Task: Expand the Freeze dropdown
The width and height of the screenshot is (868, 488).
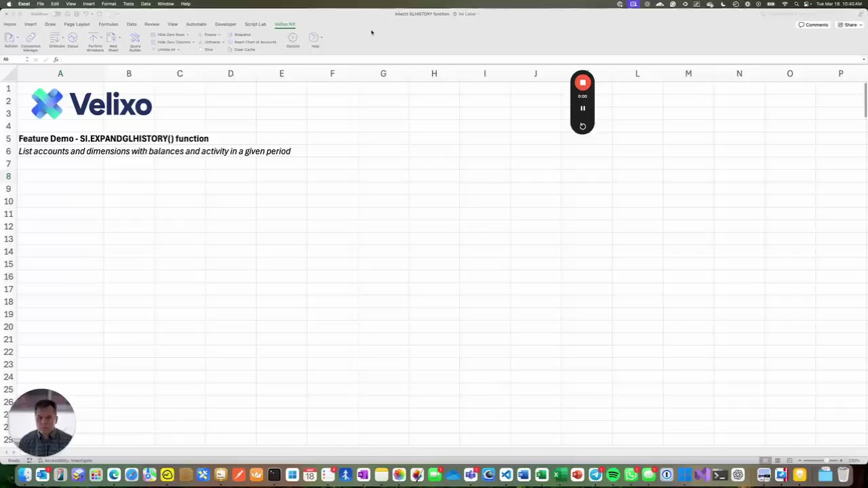Action: click(x=219, y=35)
